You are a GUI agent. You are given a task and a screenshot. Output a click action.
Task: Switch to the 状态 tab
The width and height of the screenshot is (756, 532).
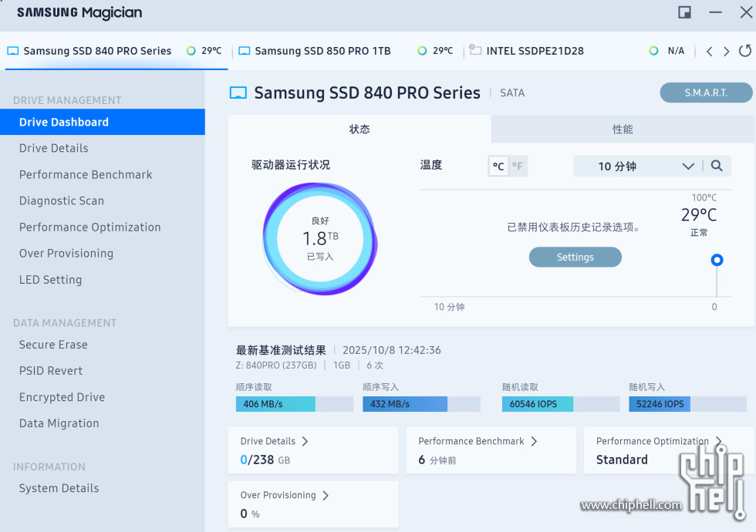click(x=359, y=130)
